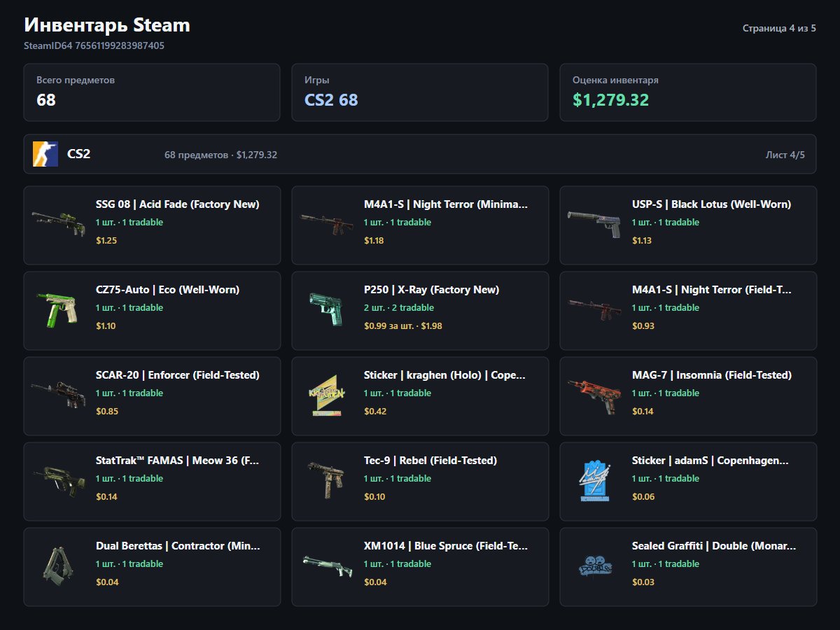Open P250 | X-Ray (Factory New) title

432,290
